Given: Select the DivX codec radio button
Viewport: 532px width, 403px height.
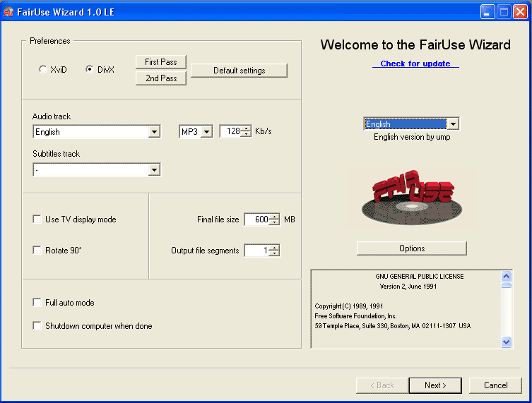Looking at the screenshot, I should click(90, 69).
